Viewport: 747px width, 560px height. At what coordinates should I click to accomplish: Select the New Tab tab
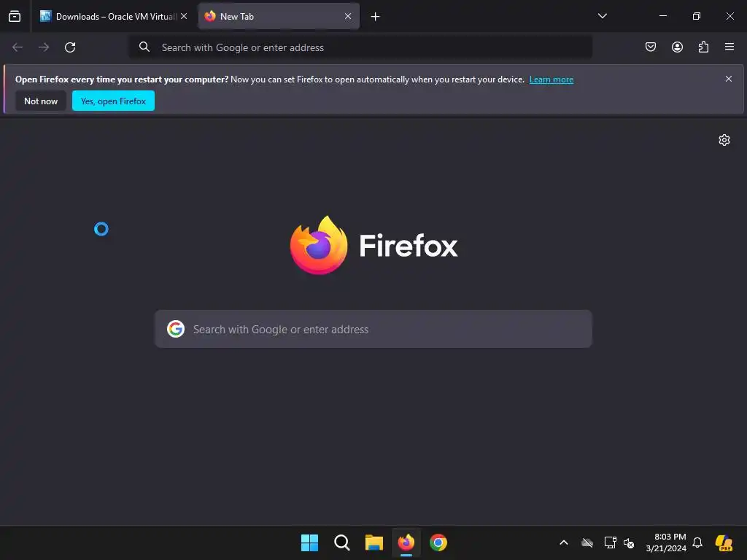click(279, 16)
